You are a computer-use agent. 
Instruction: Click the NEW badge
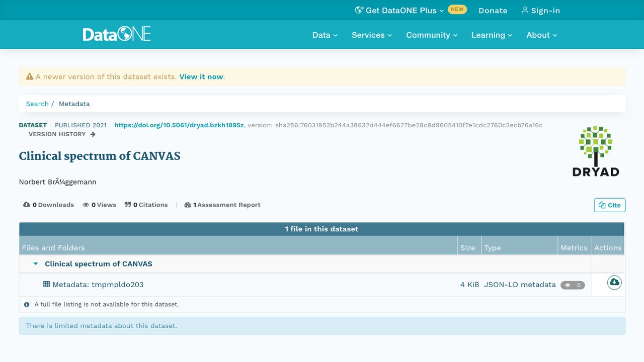click(x=457, y=9)
